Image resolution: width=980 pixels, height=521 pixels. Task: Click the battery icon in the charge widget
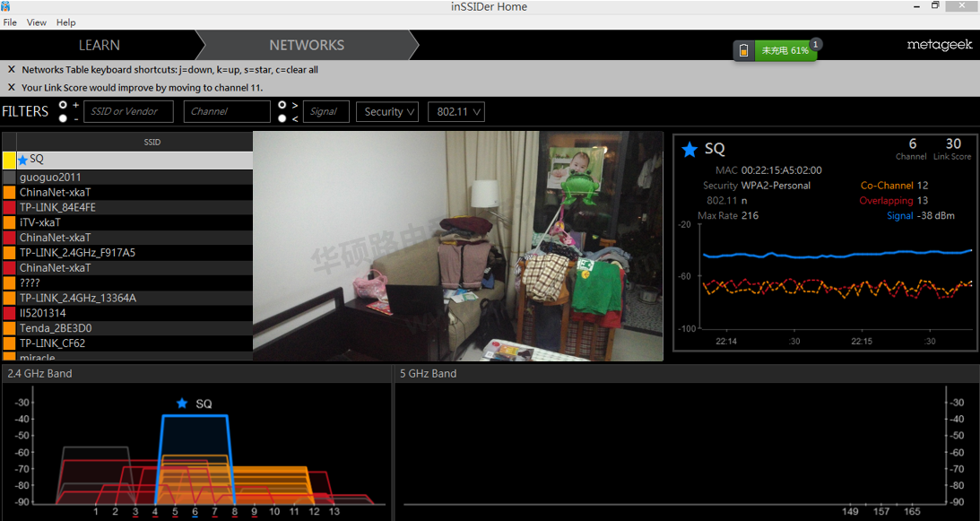(744, 50)
